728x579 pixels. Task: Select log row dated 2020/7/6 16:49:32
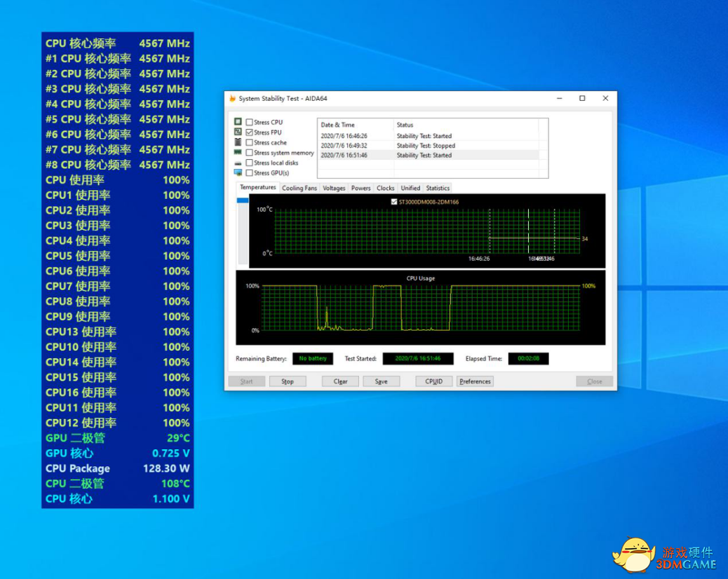[x=428, y=146]
